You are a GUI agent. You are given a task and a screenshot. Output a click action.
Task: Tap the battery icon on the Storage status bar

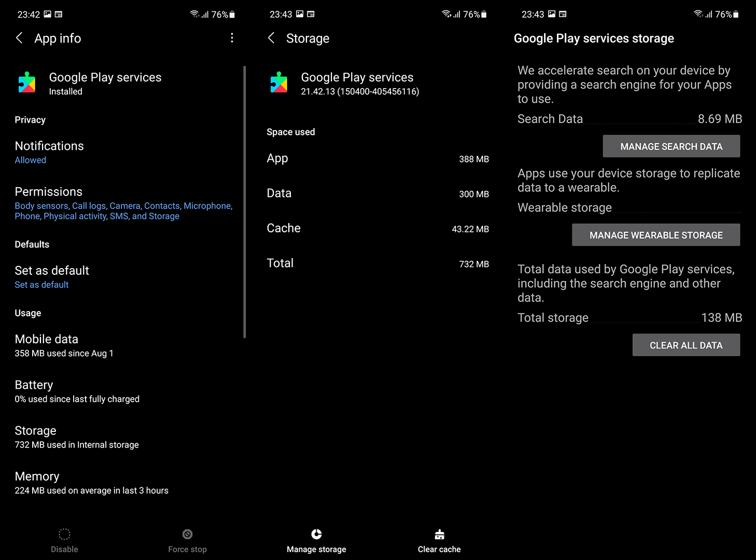484,15
